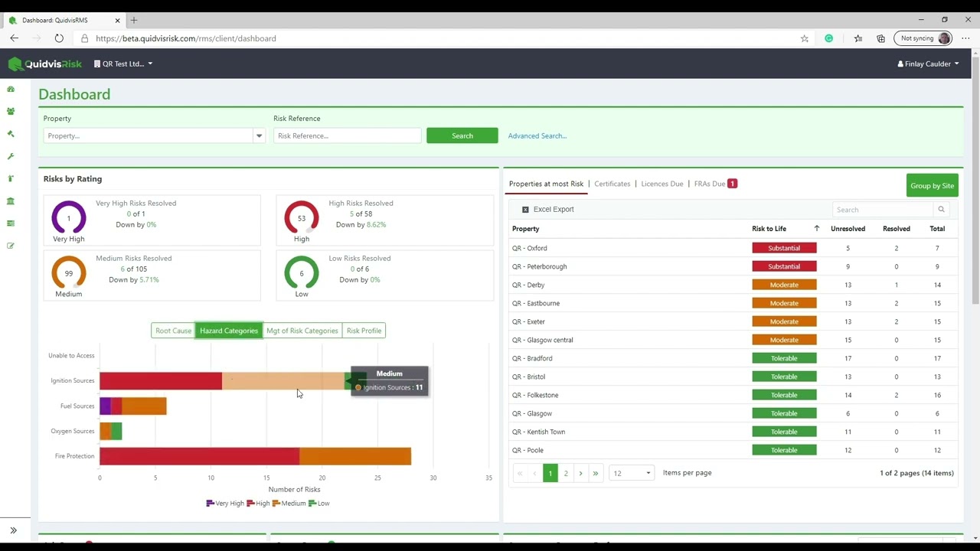Select page 2 in the pager
Image resolution: width=980 pixels, height=551 pixels.
point(566,473)
